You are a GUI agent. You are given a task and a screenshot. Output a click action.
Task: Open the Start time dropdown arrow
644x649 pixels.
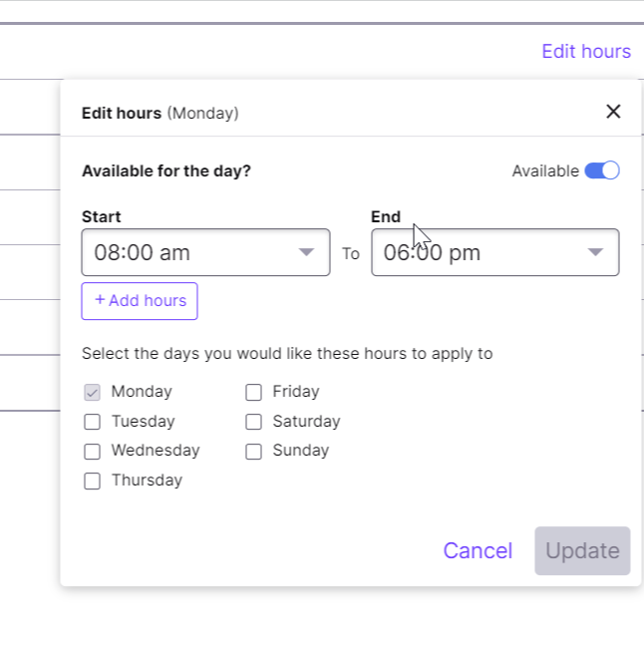coord(307,252)
